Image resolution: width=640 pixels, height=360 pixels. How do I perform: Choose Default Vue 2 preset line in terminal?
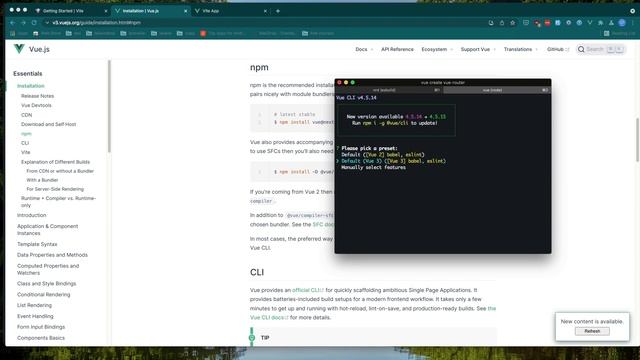(383, 155)
